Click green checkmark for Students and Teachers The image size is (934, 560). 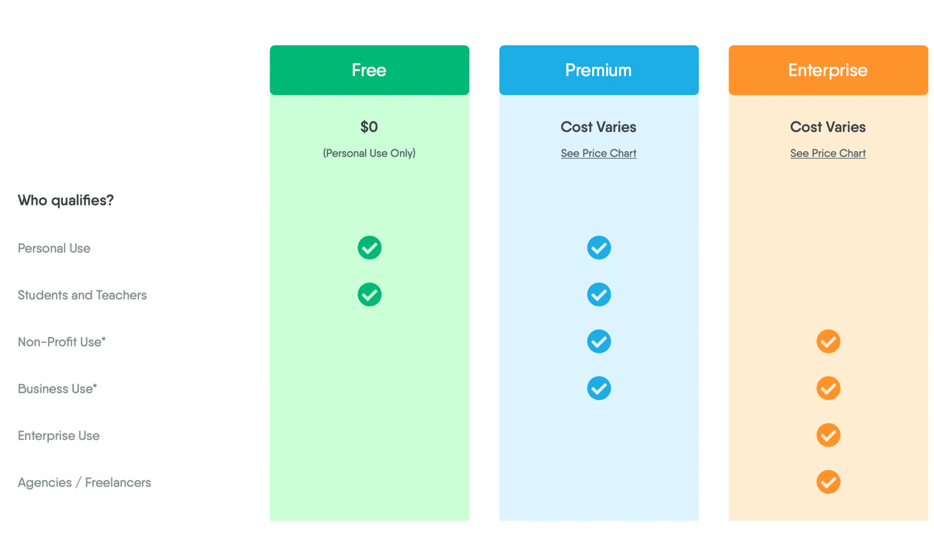coord(369,294)
